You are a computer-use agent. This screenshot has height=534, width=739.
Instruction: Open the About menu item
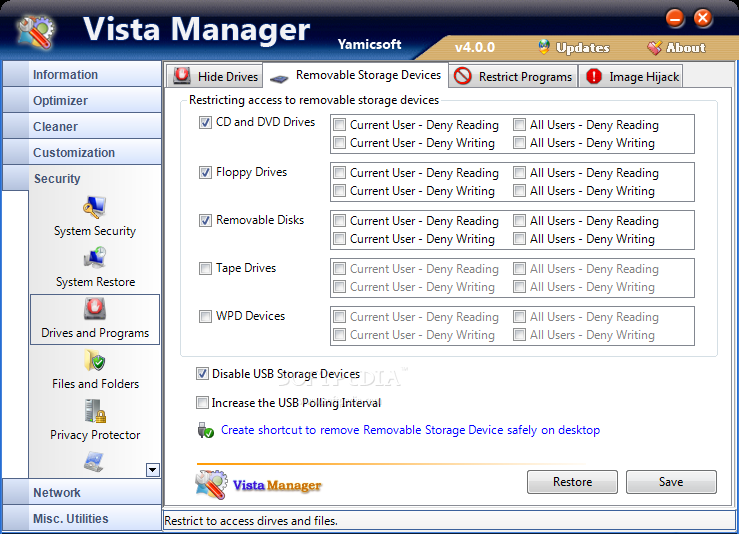676,47
